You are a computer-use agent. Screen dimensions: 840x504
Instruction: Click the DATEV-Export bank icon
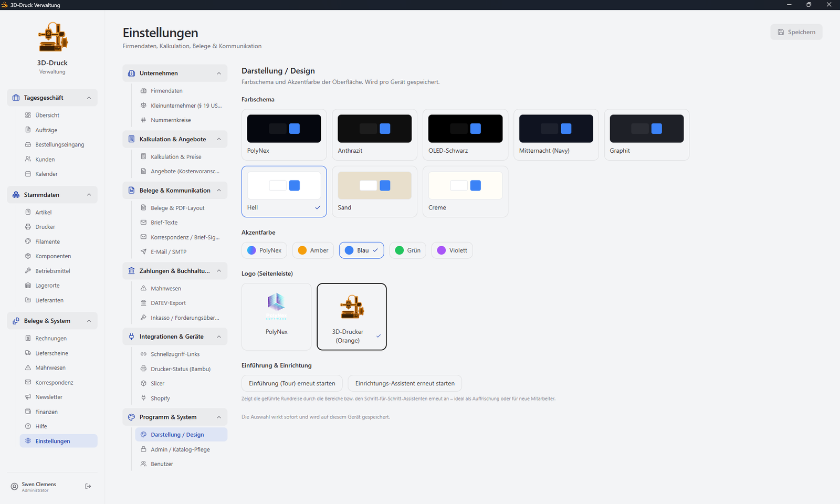pos(143,303)
